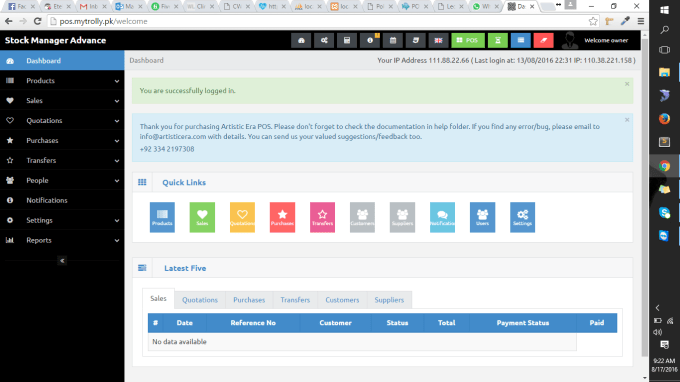Click the orange Quotations quick link tile
The width and height of the screenshot is (680, 382).
[242, 217]
